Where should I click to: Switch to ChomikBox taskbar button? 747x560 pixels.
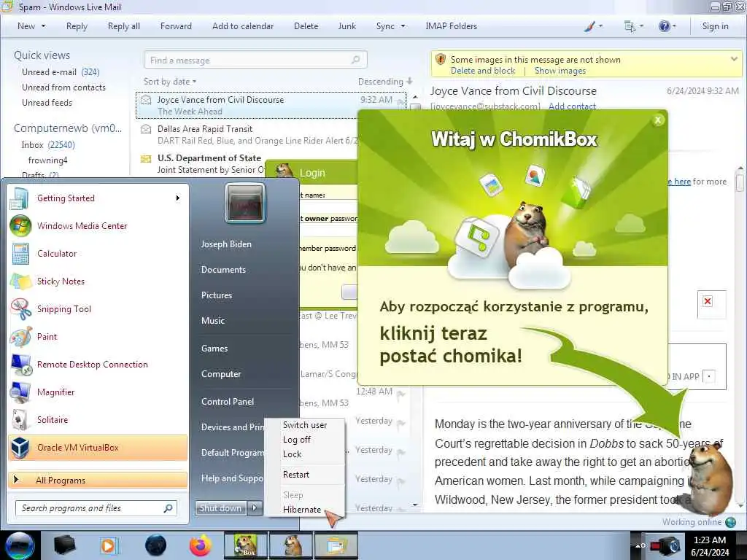(x=246, y=545)
